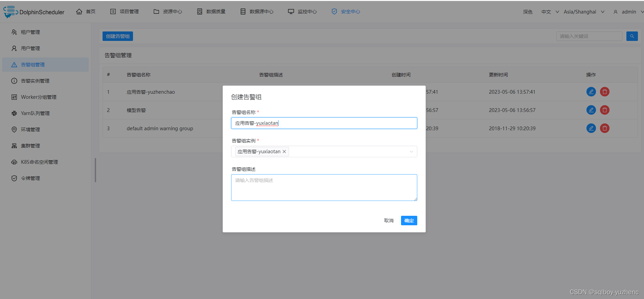Open 数据源中心 in top navigation
Screen dimensions: 644x299
pyautogui.click(x=257, y=11)
